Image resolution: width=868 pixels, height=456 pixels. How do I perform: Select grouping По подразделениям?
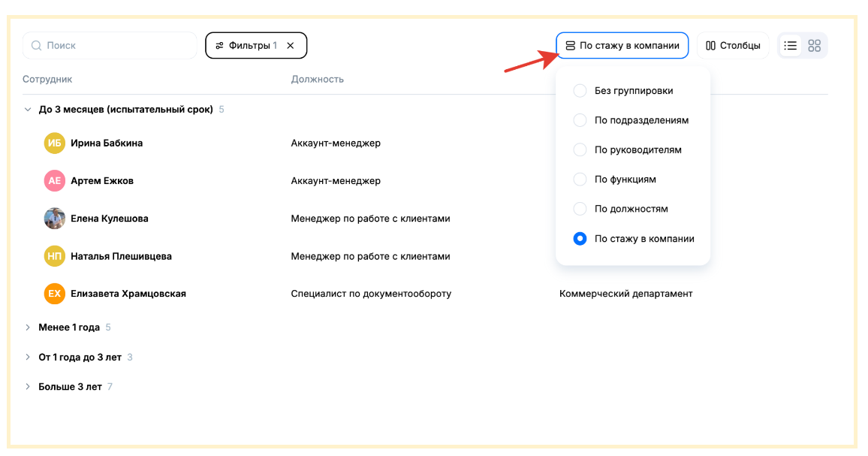pyautogui.click(x=580, y=120)
